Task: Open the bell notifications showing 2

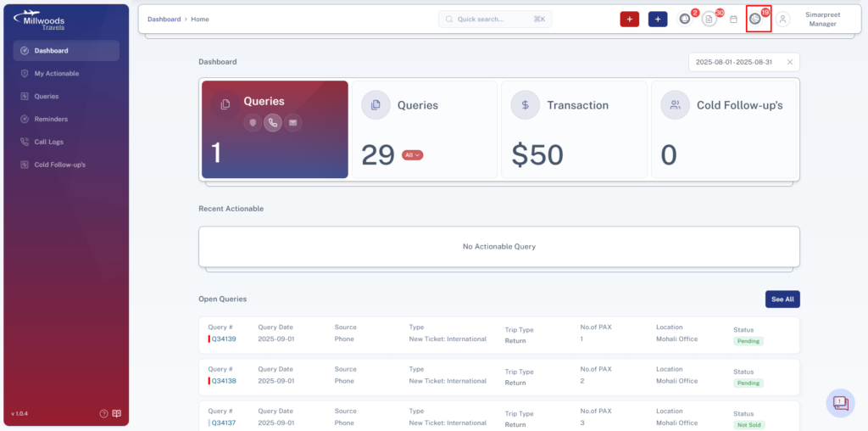Action: coord(685,19)
